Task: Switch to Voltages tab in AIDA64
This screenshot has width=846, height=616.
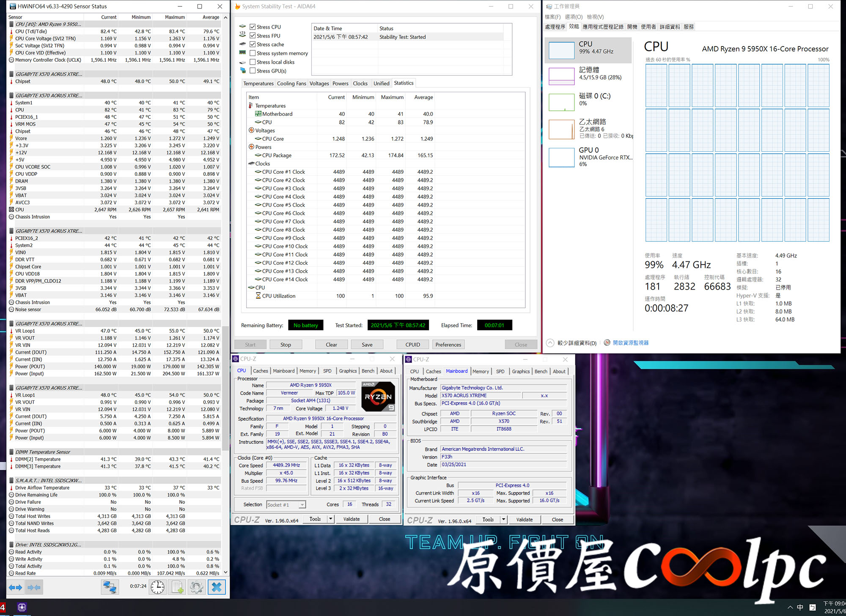Action: click(x=319, y=83)
